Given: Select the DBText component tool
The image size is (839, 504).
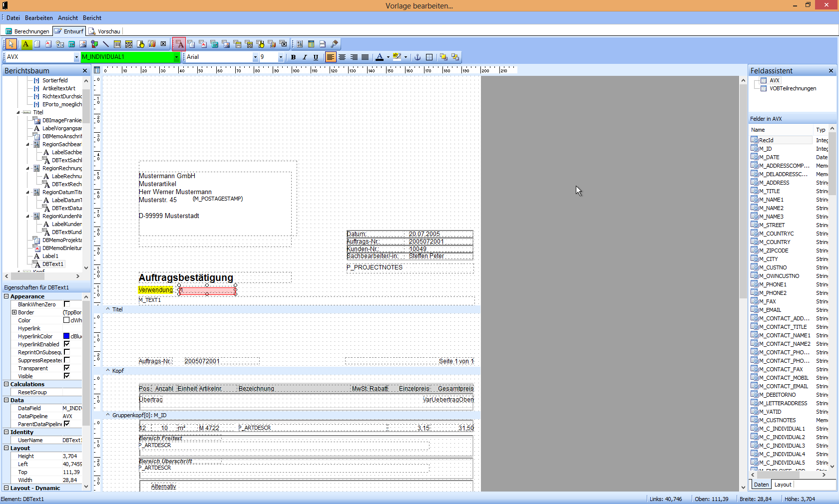Looking at the screenshot, I should (x=179, y=44).
